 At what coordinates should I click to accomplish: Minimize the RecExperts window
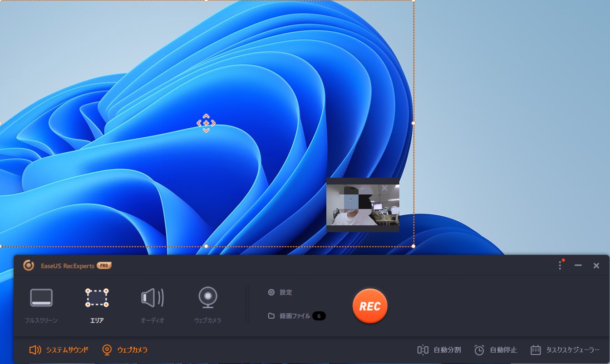(x=578, y=266)
